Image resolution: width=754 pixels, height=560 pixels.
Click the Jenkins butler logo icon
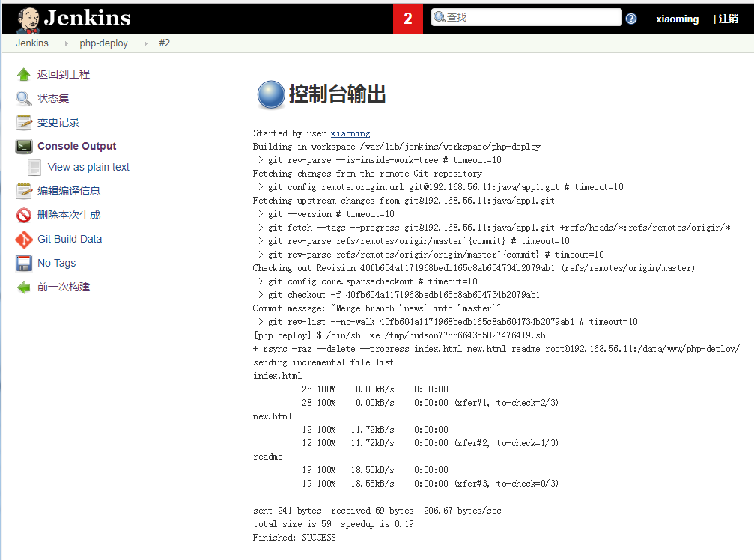tap(27, 18)
